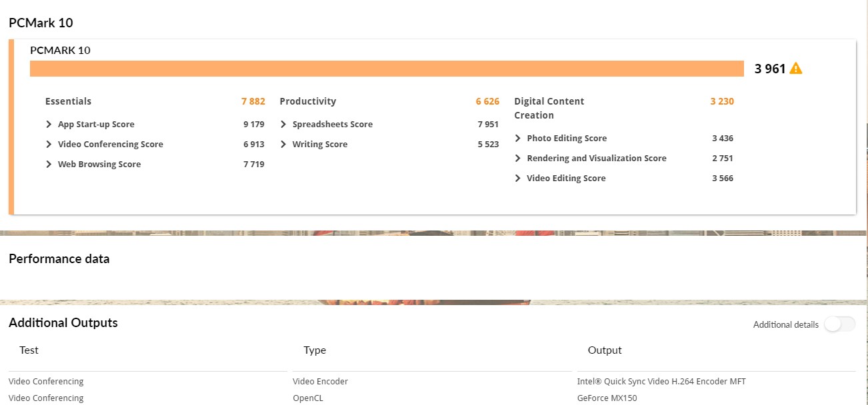Click the Type column header
This screenshot has height=405, width=868.
315,350
